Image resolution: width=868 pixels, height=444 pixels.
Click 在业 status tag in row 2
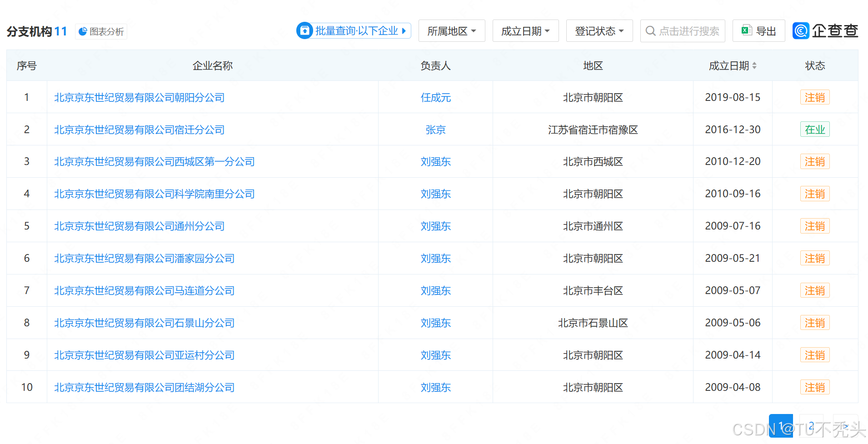coord(815,130)
